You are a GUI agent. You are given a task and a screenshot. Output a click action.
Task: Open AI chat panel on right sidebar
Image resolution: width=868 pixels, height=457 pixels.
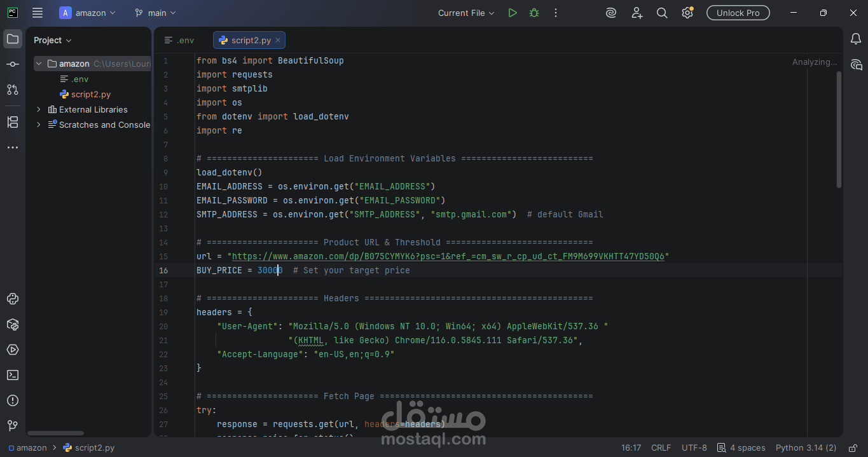[856, 64]
